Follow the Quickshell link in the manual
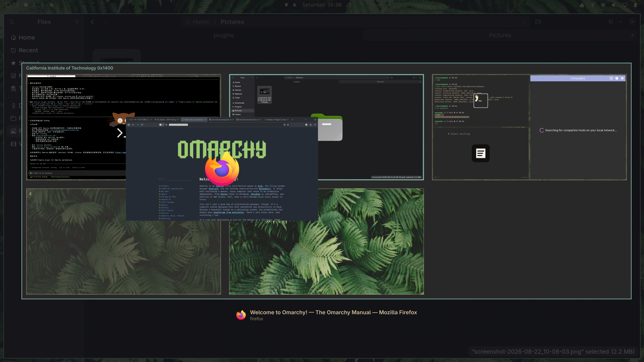Viewport: 644px width, 362px height. pos(265,189)
